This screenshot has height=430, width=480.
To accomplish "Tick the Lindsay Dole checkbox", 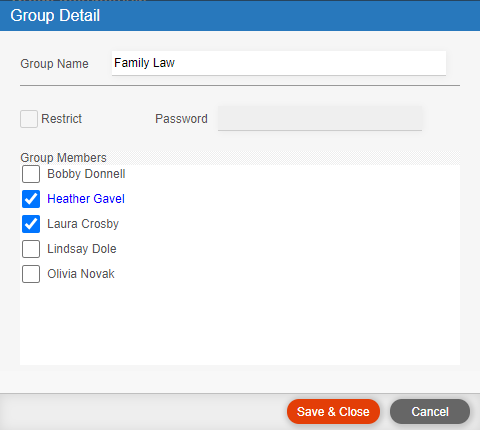I will pyautogui.click(x=31, y=249).
